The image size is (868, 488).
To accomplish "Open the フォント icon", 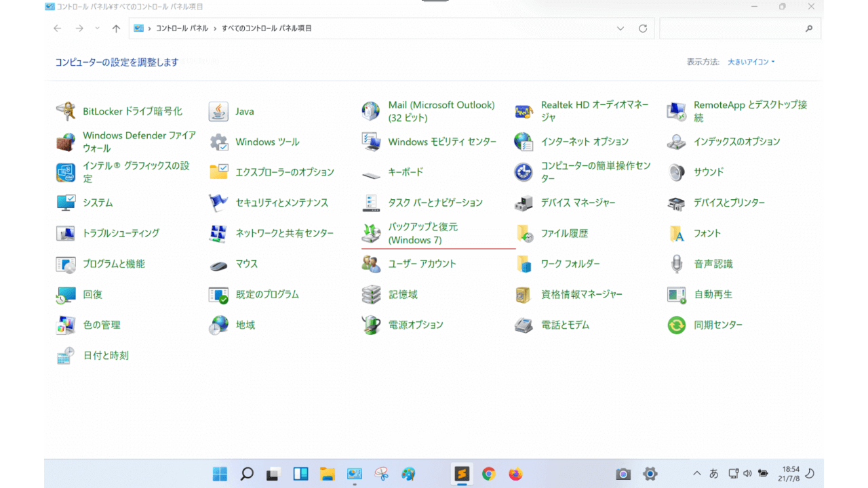I will (677, 233).
